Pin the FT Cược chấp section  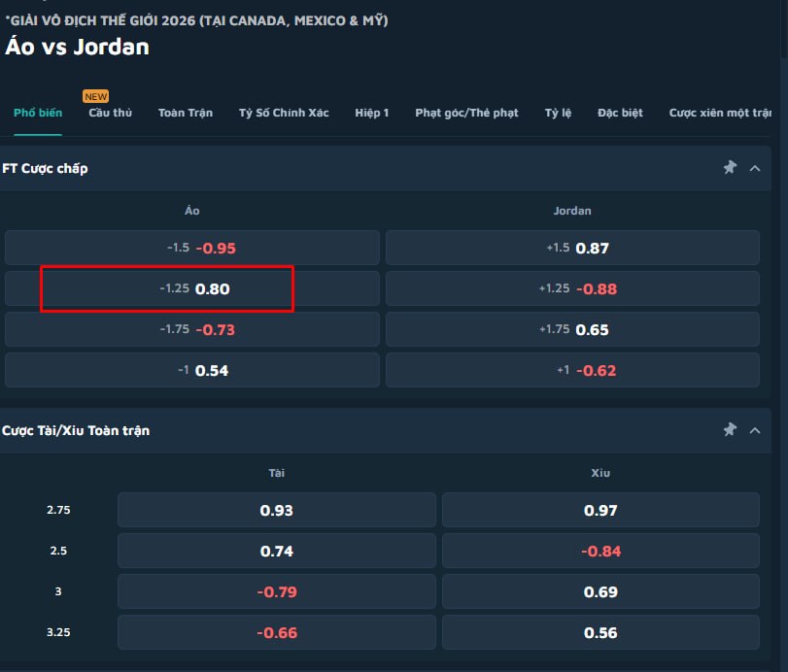pos(730,168)
